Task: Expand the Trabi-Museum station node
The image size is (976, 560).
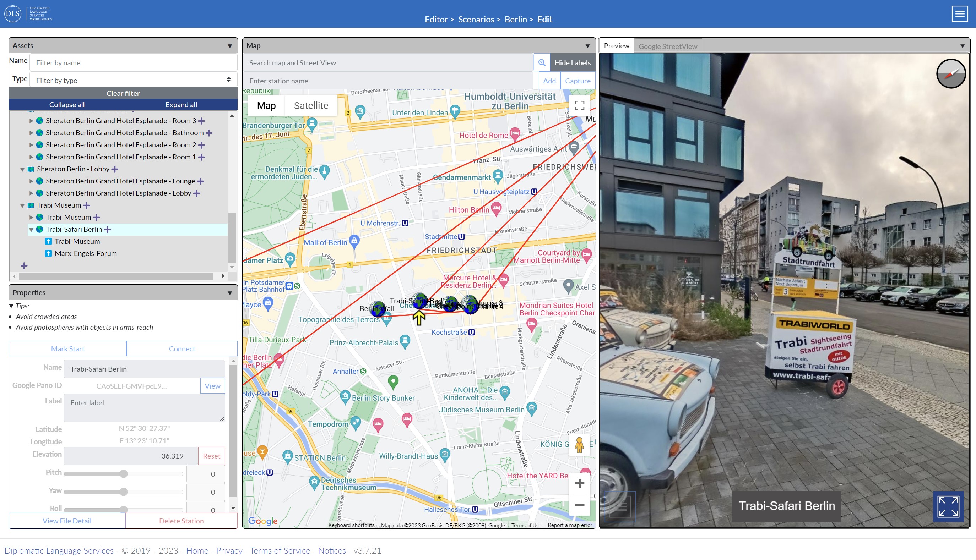Action: (x=31, y=217)
